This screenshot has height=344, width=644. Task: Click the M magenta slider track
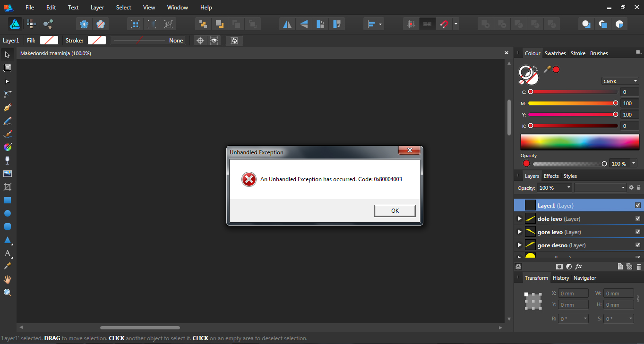(573, 103)
